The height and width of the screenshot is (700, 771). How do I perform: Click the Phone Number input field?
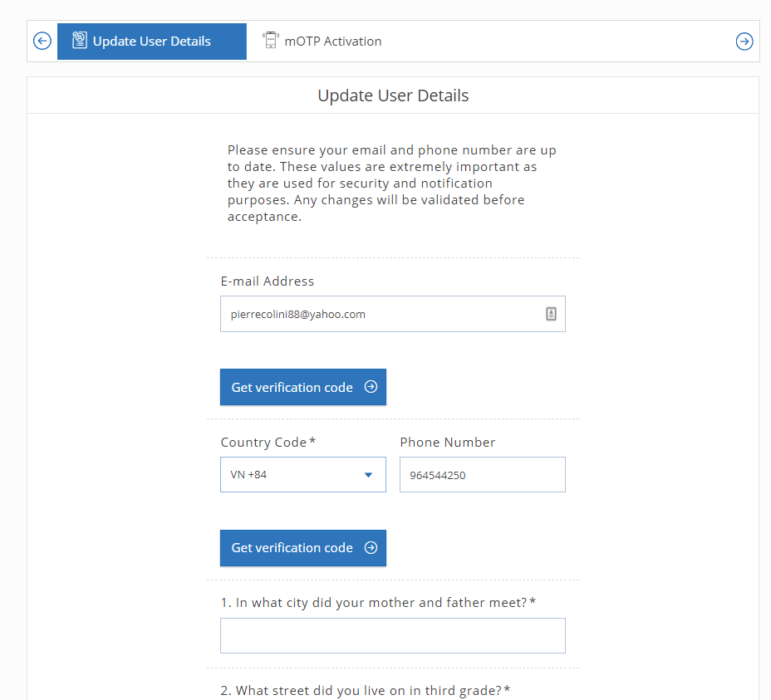click(x=483, y=474)
